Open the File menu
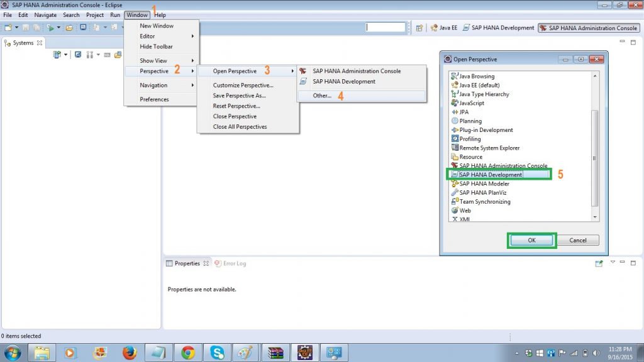The width and height of the screenshot is (644, 362). (x=8, y=15)
